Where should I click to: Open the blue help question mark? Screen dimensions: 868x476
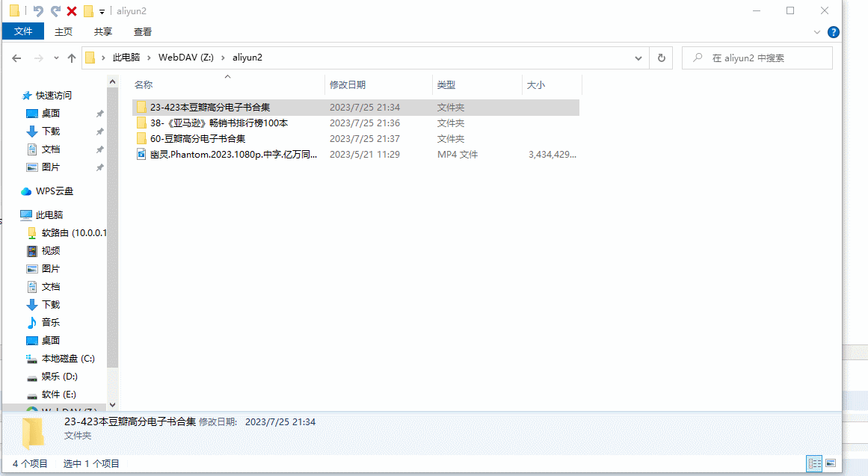pos(833,32)
